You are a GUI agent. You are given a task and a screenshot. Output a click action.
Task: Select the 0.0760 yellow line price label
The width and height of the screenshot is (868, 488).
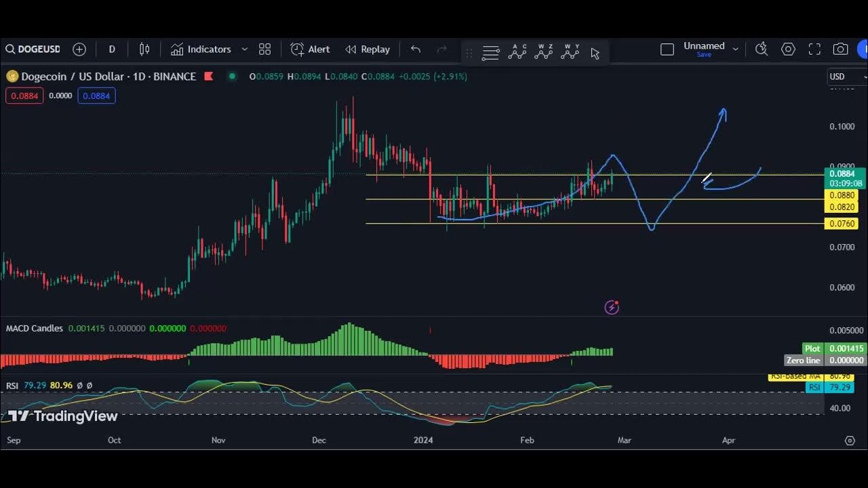842,224
